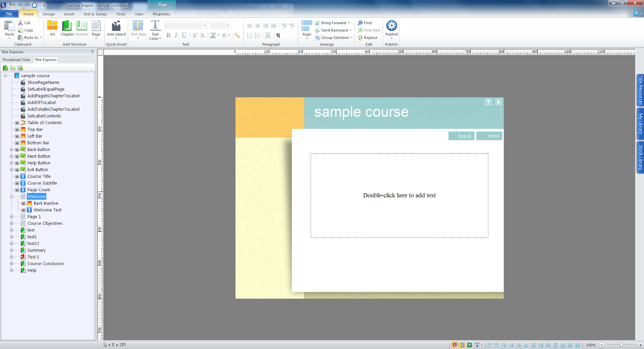
Task: Switch to the Thumbnail View tab
Action: [x=17, y=60]
